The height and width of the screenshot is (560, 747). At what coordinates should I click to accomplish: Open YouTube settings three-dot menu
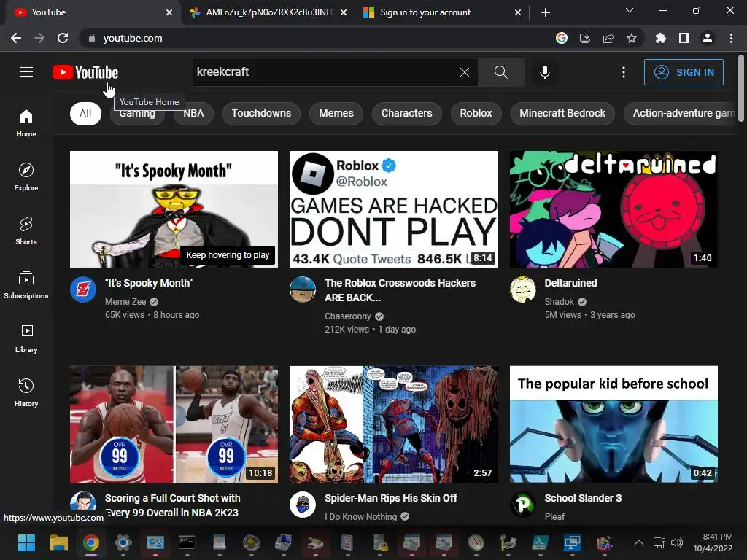(624, 72)
